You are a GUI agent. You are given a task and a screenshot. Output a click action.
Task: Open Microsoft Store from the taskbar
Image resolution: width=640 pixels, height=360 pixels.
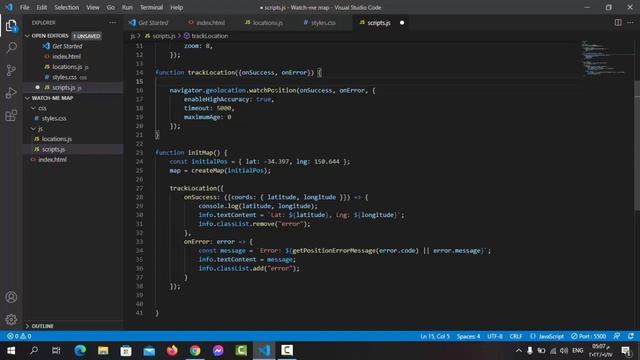(126, 351)
